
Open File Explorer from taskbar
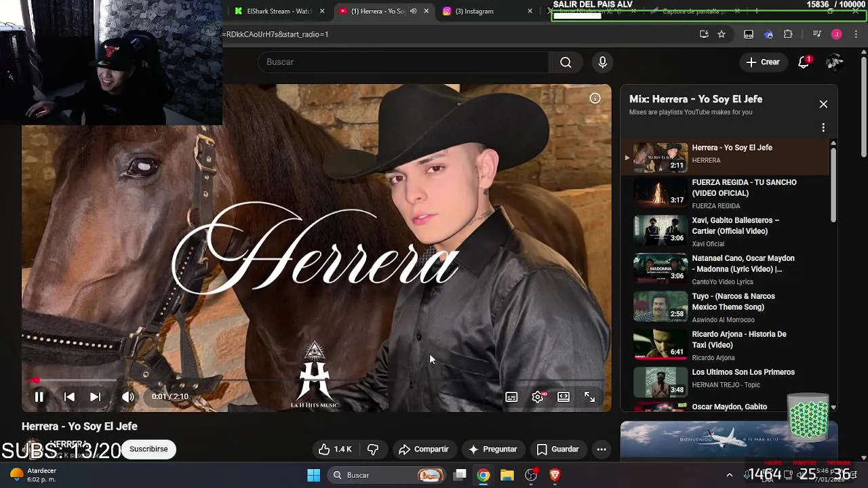pos(507,475)
